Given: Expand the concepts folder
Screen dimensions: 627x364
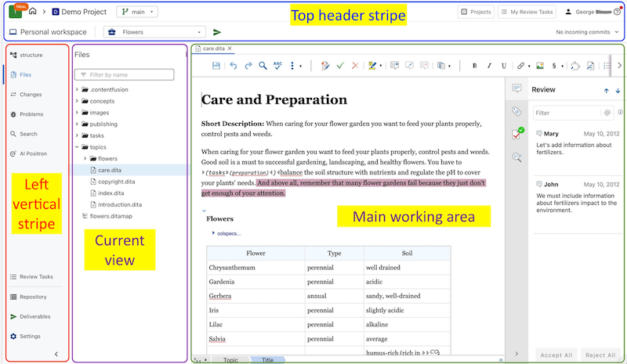Looking at the screenshot, I should 77,101.
